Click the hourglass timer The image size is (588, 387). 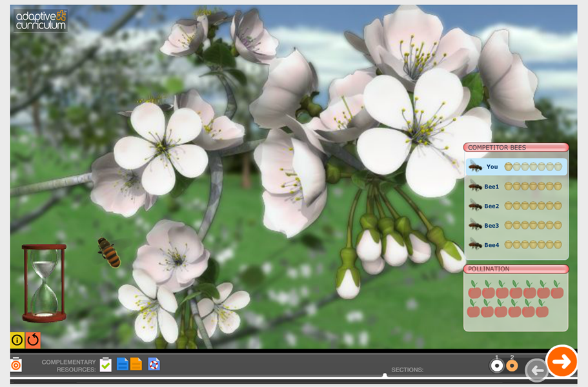tap(44, 283)
